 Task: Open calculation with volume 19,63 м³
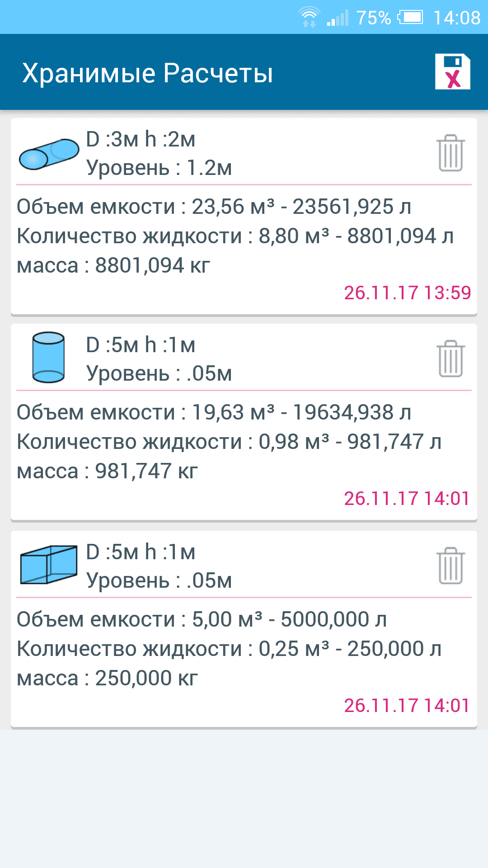214,412
